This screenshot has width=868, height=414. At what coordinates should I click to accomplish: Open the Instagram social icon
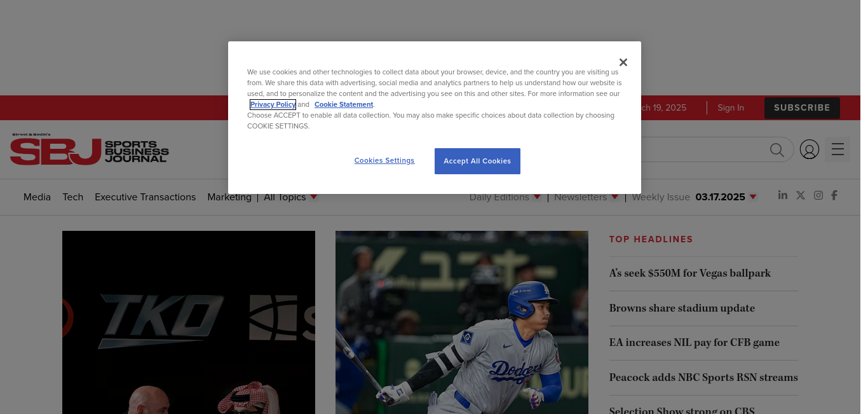(x=818, y=195)
